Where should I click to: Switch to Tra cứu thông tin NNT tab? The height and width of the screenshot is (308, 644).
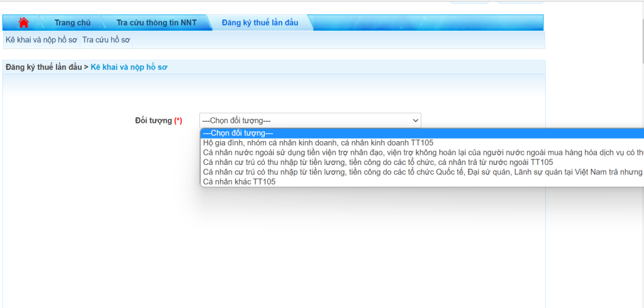click(x=156, y=23)
